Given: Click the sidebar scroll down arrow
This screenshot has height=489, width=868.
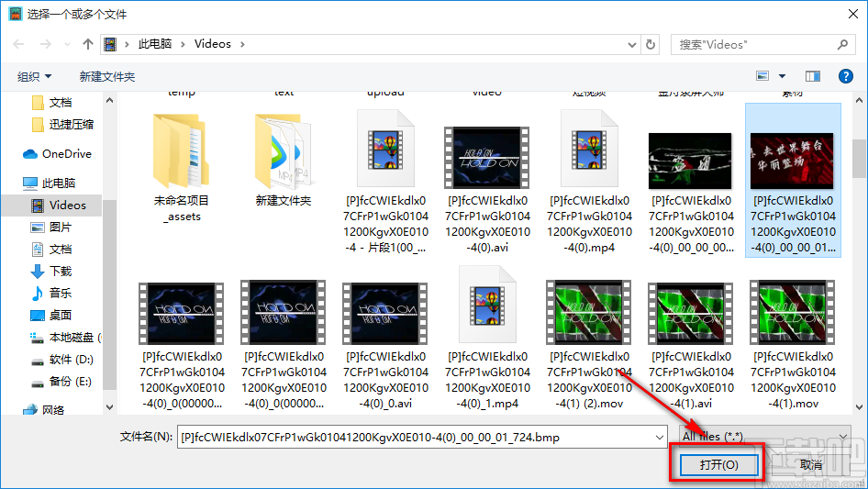Looking at the screenshot, I should pyautogui.click(x=109, y=407).
